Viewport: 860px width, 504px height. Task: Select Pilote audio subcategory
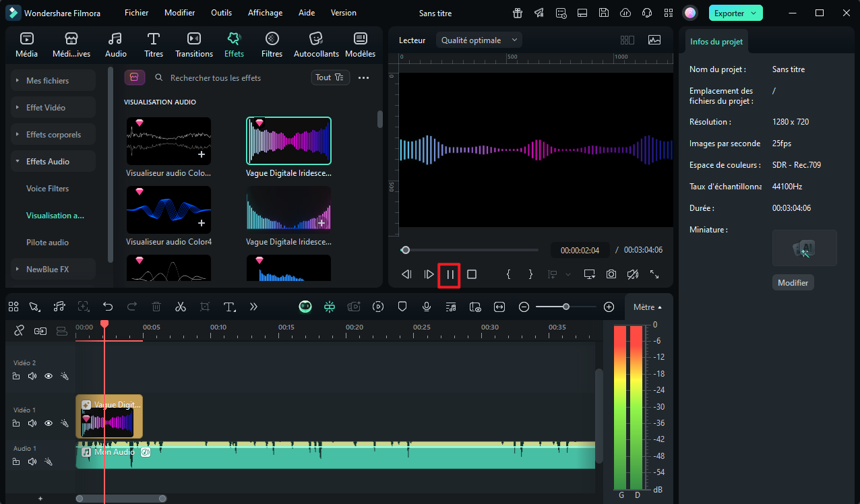47,243
